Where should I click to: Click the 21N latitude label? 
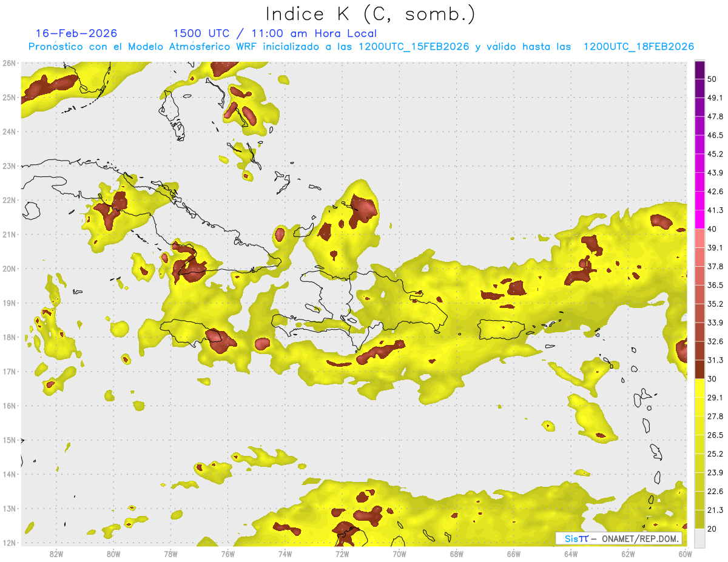(9, 234)
